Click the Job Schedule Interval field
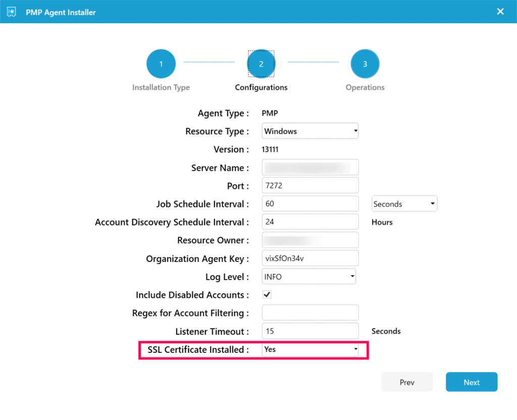517x420 pixels. (x=311, y=204)
